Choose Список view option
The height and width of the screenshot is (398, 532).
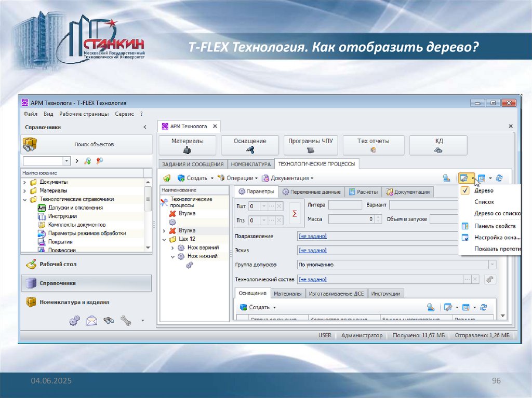point(489,202)
